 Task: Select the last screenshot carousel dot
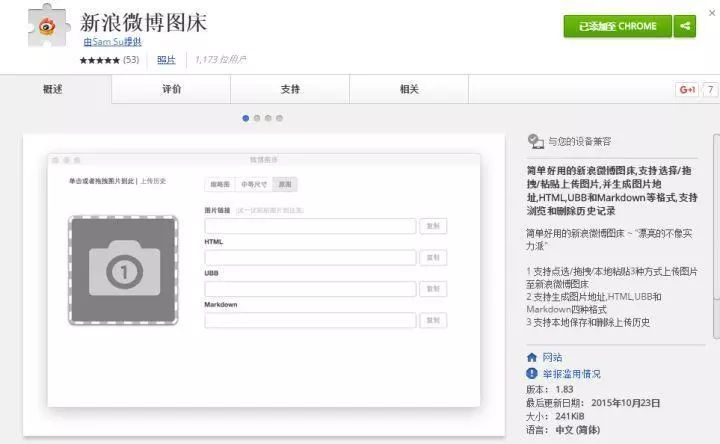(x=279, y=118)
